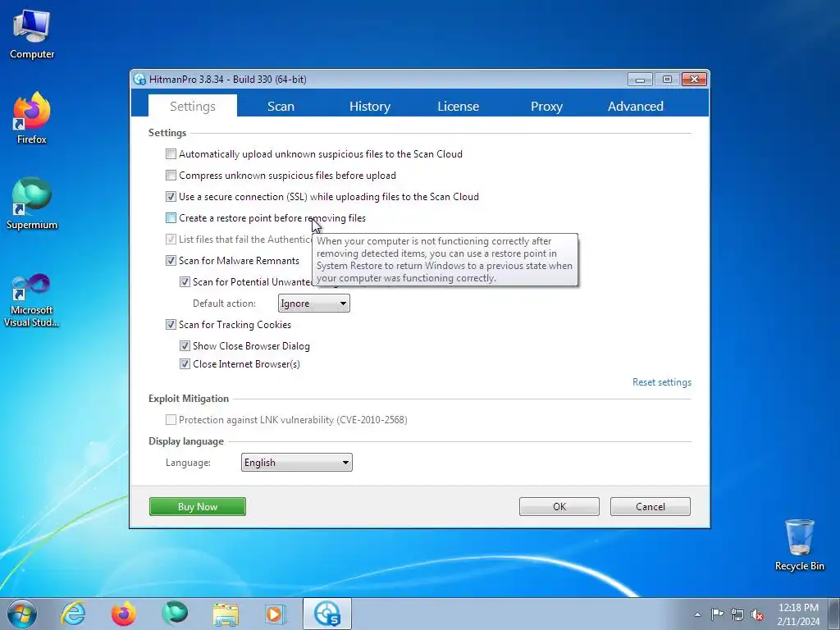
Task: Check Create a restore point before removing files
Action: click(171, 218)
